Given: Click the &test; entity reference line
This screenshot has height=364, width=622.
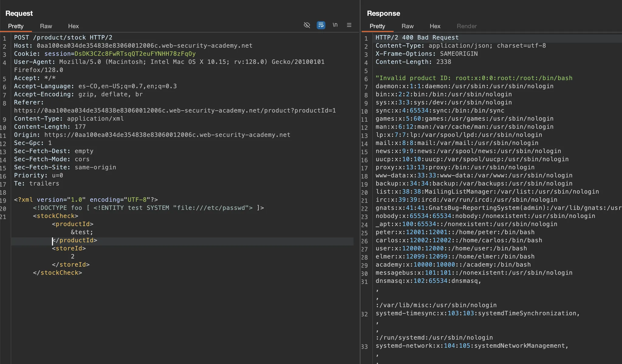Looking at the screenshot, I should (82, 232).
